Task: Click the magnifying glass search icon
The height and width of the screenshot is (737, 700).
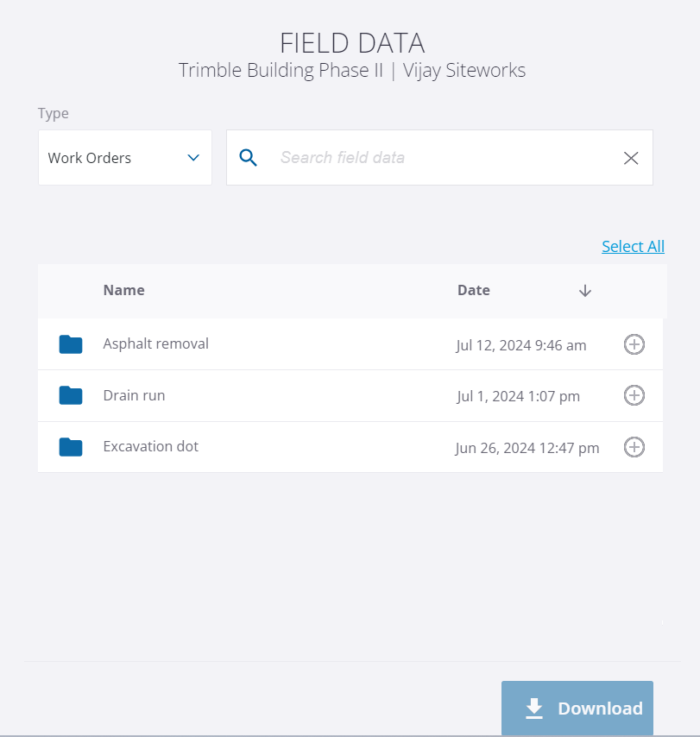Action: [248, 157]
